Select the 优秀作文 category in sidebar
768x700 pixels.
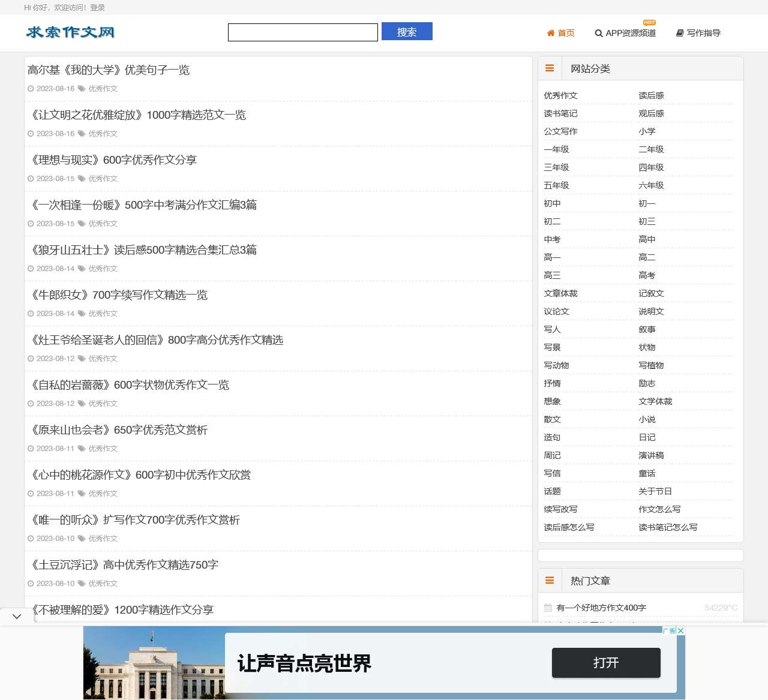tap(560, 95)
